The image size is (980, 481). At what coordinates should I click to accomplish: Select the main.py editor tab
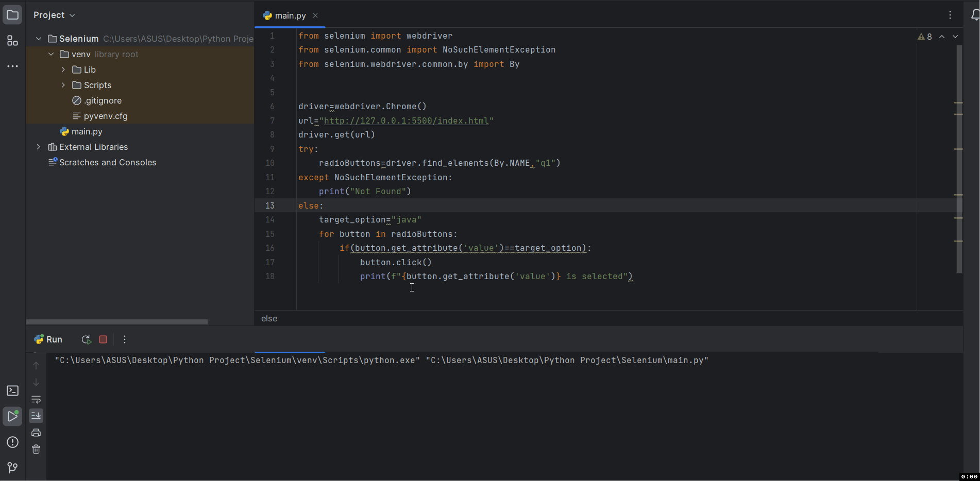click(290, 15)
